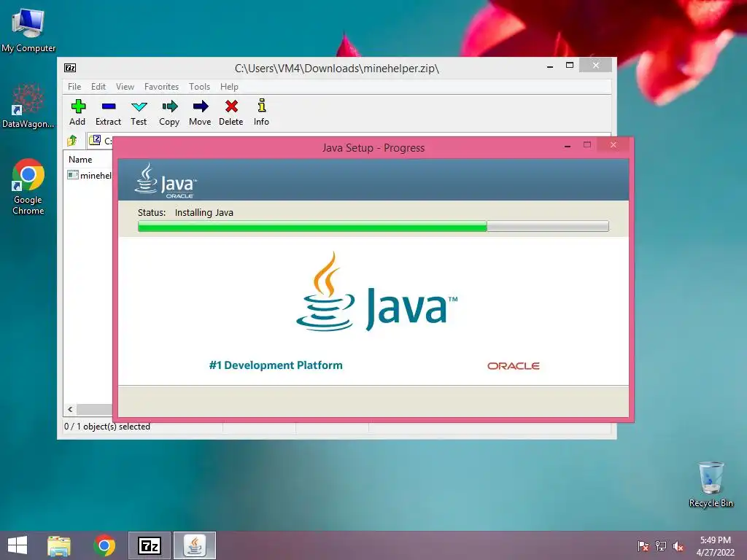The image size is (747, 560).
Task: Open File Explorer from the taskbar
Action: point(59,545)
